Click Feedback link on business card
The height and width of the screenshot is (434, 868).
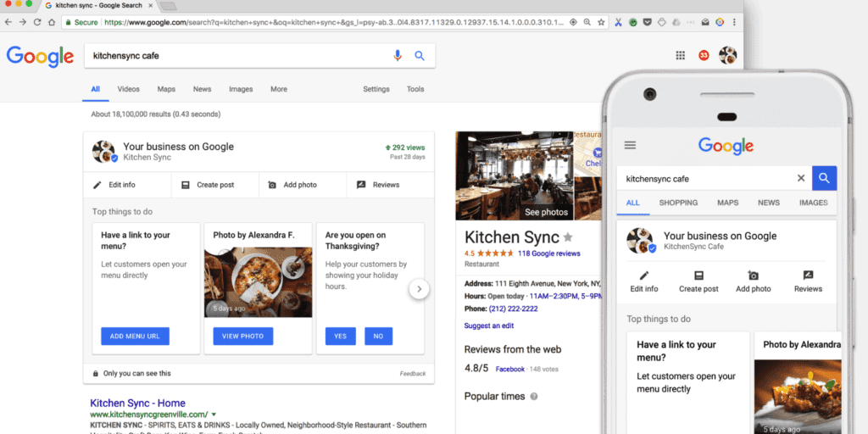(x=413, y=374)
